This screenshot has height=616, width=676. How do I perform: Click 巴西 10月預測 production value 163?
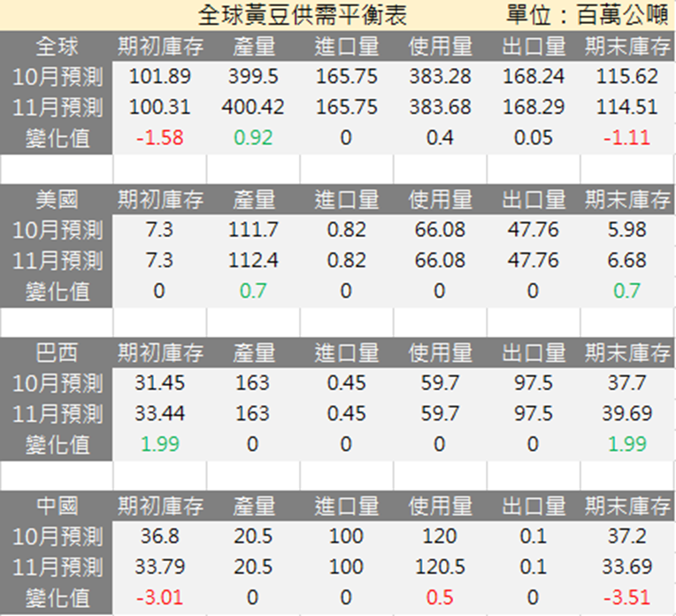253,383
